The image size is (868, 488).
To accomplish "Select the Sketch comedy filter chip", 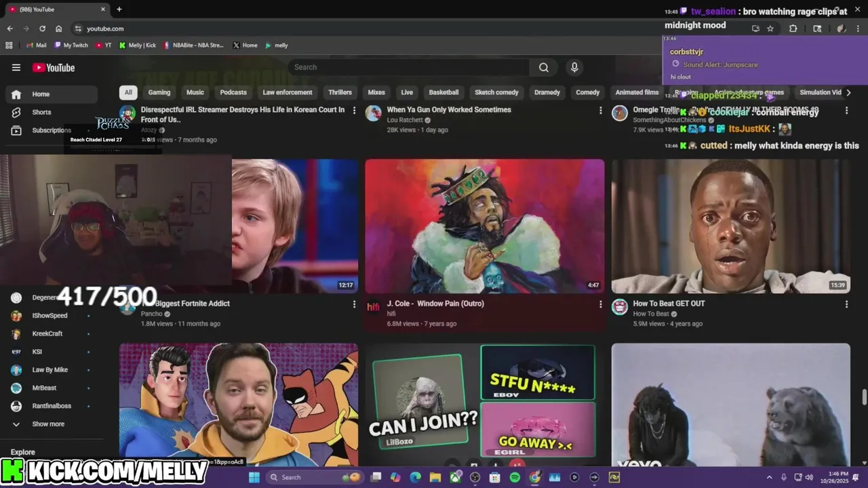I will [x=496, y=92].
